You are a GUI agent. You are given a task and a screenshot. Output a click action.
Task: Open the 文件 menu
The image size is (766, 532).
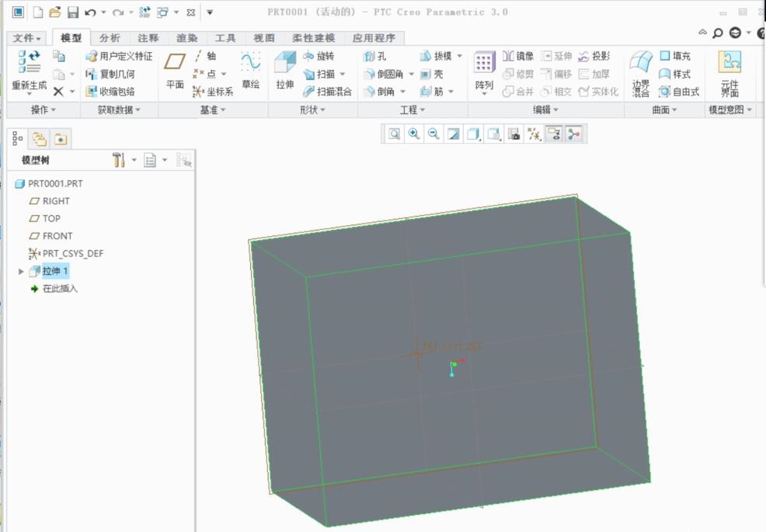click(x=26, y=37)
